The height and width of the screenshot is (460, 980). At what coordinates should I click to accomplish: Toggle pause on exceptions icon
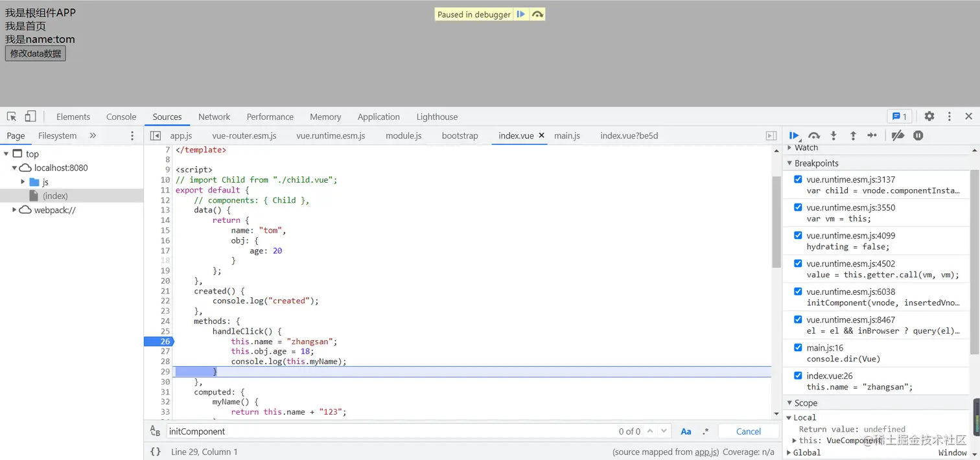click(x=918, y=135)
